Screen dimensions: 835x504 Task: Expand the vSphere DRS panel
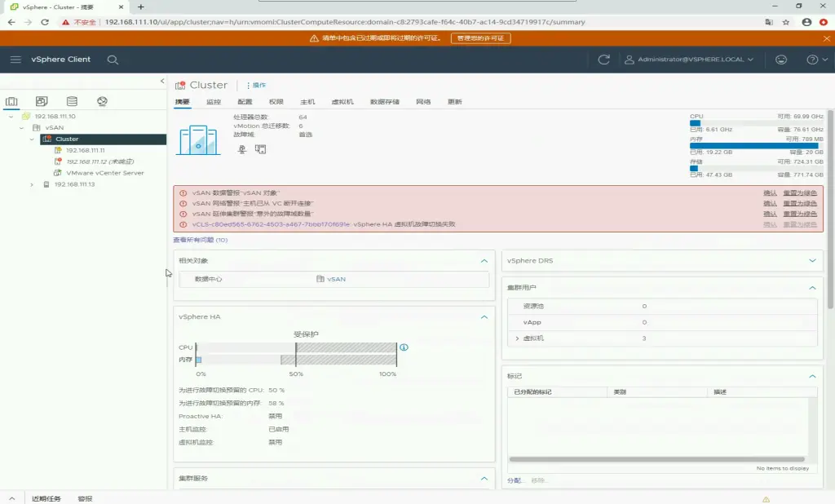[811, 261]
